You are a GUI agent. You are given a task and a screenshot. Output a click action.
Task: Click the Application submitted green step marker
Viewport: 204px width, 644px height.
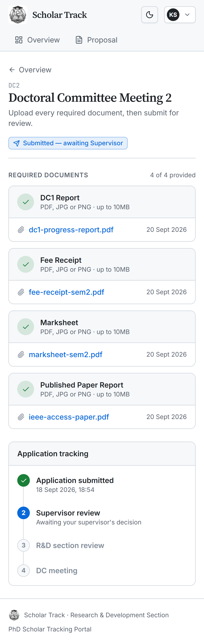tap(23, 481)
